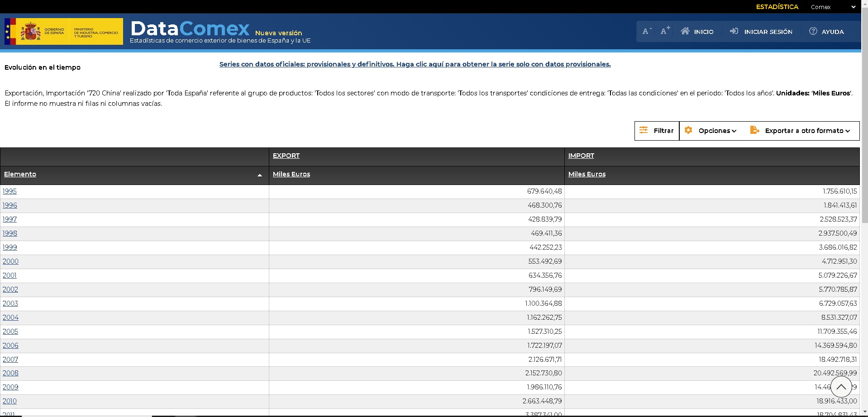The image size is (868, 417).
Task: Click the decrease font size A- icon
Action: [647, 31]
